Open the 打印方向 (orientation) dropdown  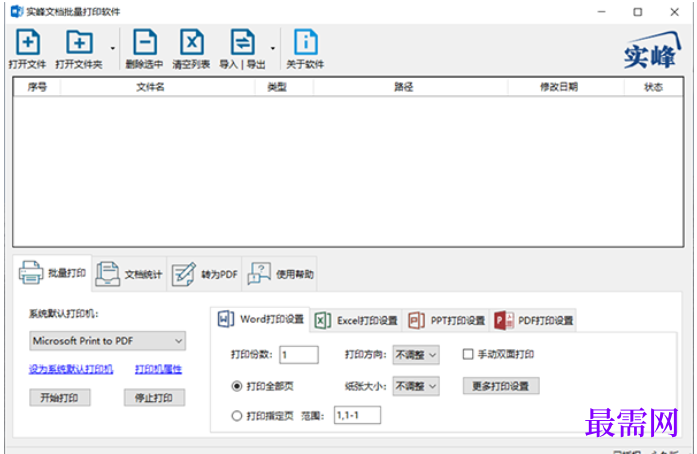pos(415,354)
